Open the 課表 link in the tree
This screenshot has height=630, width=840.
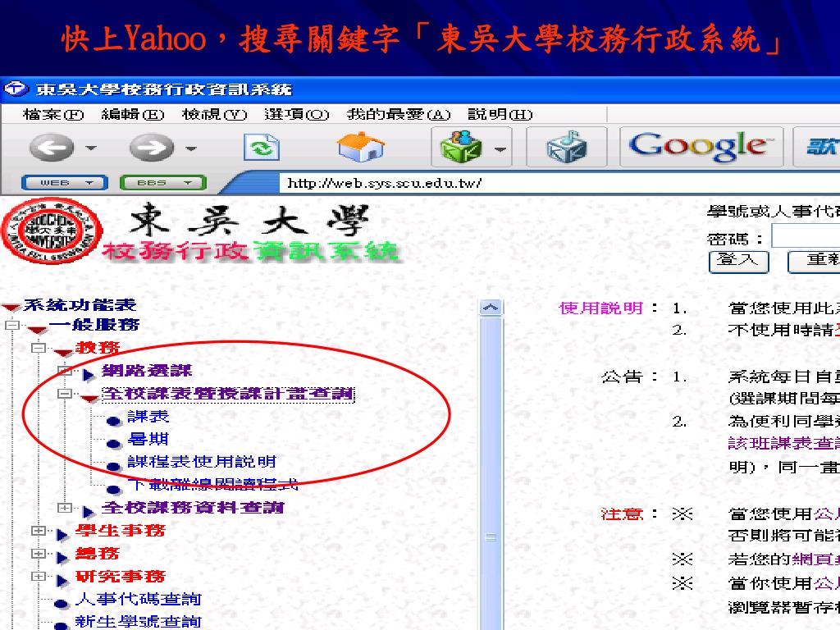148,417
